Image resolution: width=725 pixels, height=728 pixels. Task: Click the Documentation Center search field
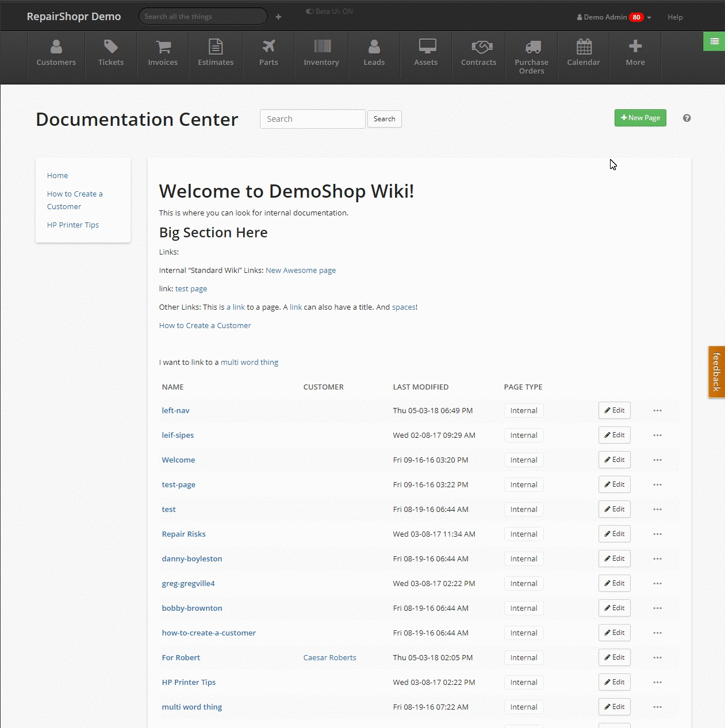point(312,119)
